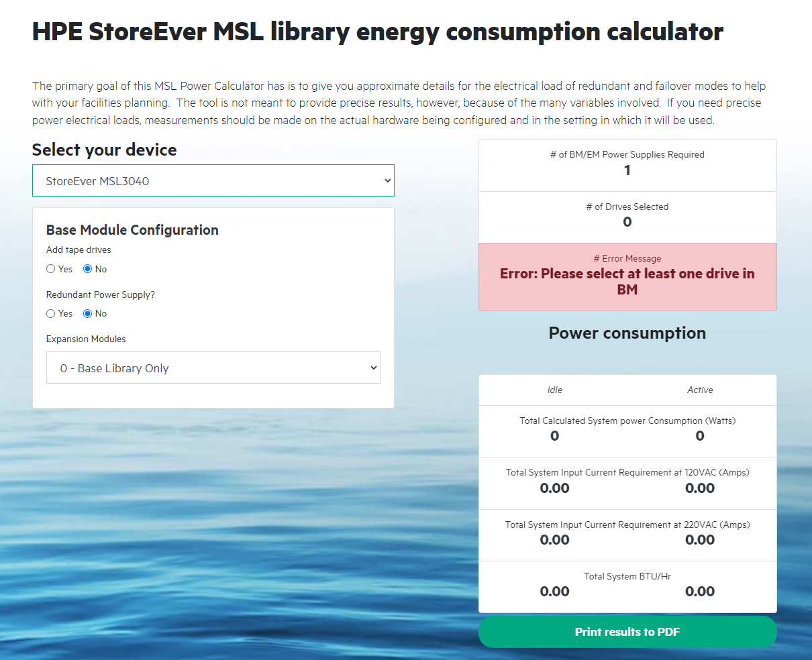The image size is (812, 660).
Task: Click the red error message text
Action: point(627,282)
